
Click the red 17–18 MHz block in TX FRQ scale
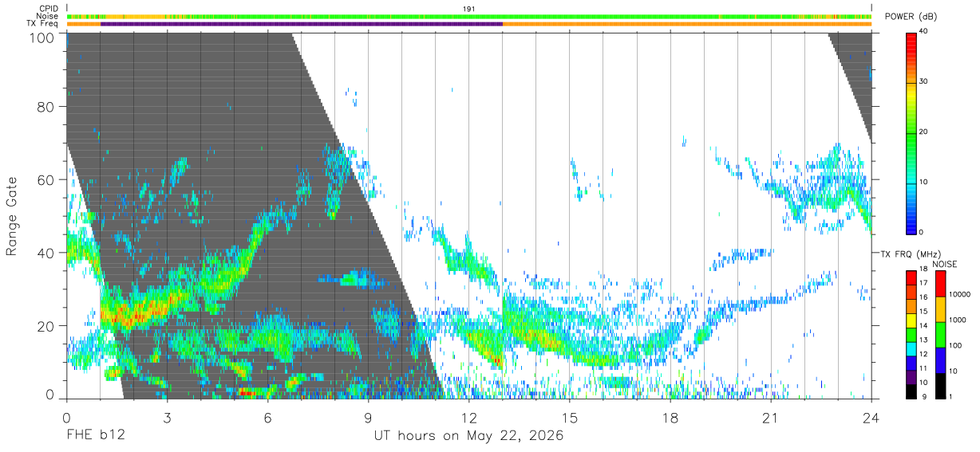coord(911,277)
